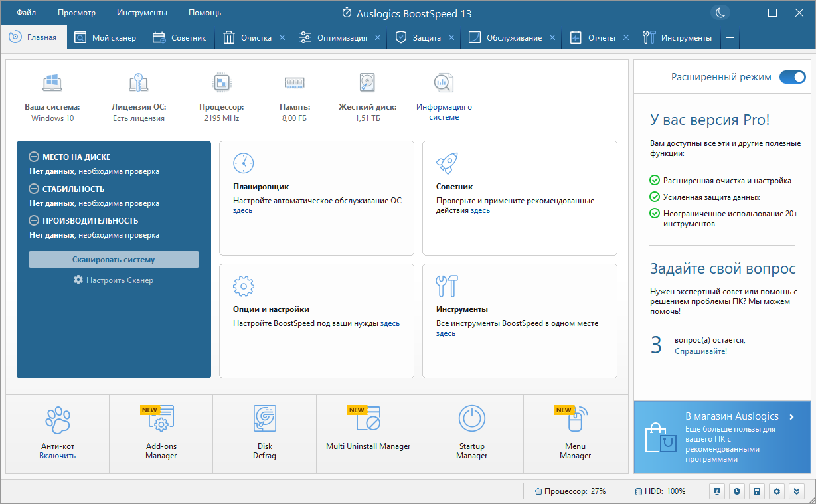This screenshot has width=816, height=504.
Task: Switch to dark mode moon icon
Action: coord(719,13)
